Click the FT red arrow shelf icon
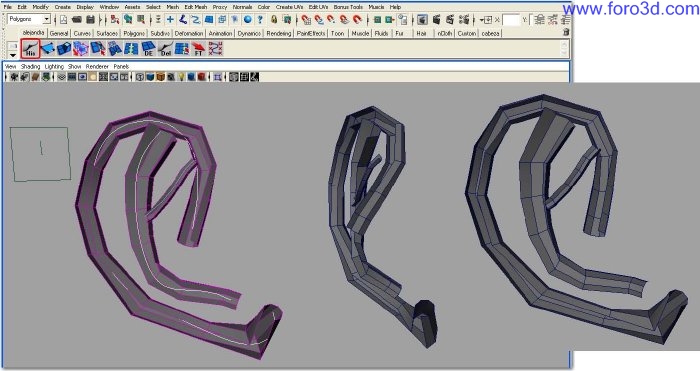Screen dimensions: 700x371 pyautogui.click(x=198, y=49)
